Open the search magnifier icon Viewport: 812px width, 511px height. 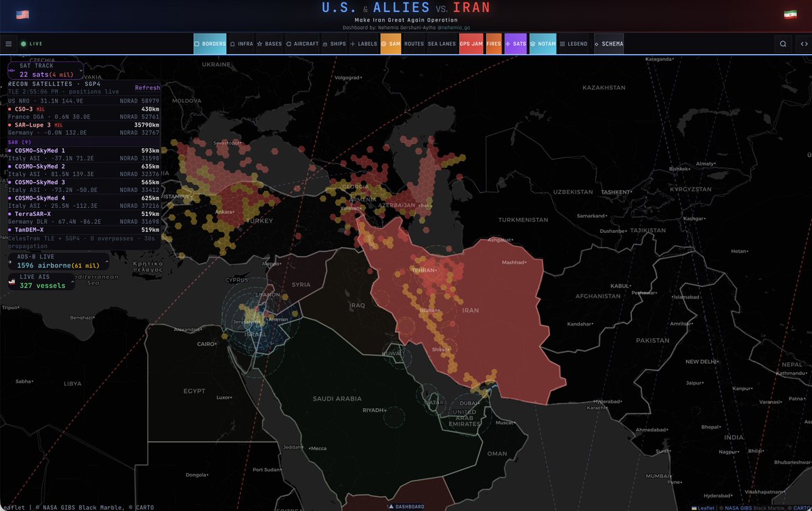[x=783, y=44]
